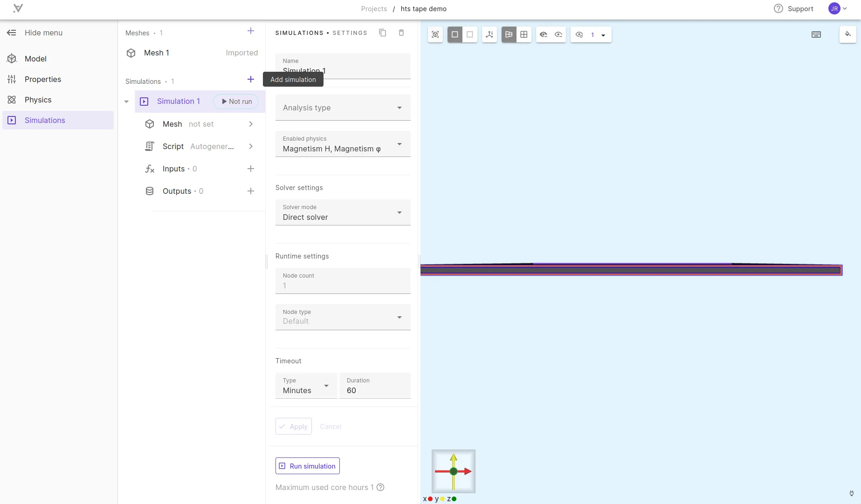
Task: Open the Solver mode dropdown
Action: 343,212
